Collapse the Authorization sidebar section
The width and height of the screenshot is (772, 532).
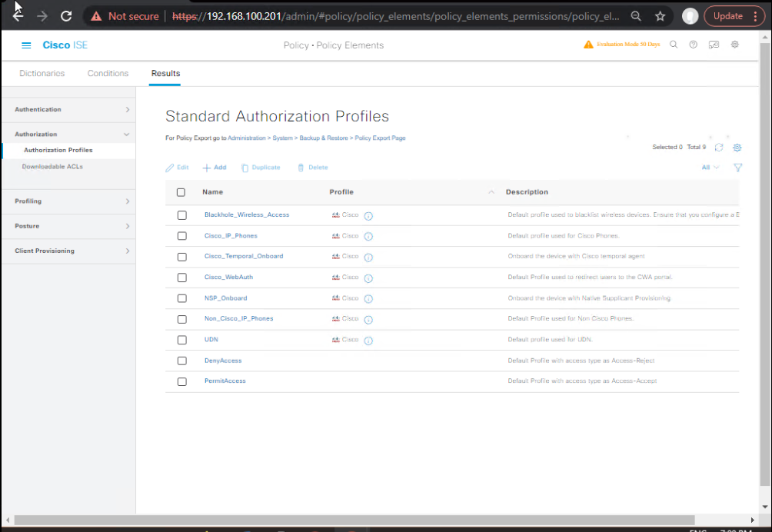127,135
